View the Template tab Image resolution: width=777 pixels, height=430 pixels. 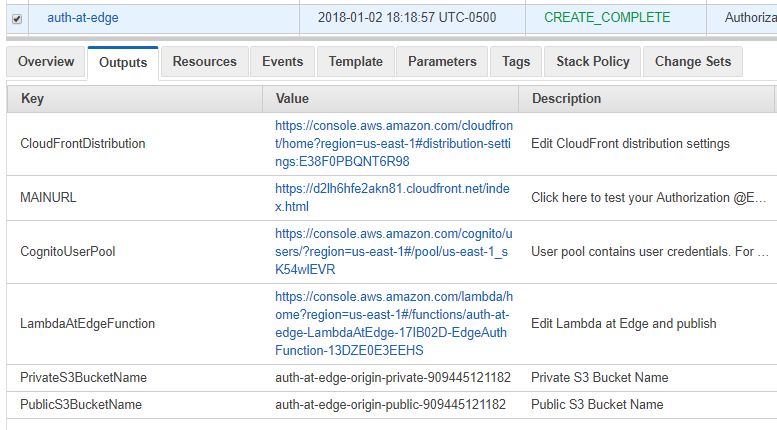(x=356, y=61)
